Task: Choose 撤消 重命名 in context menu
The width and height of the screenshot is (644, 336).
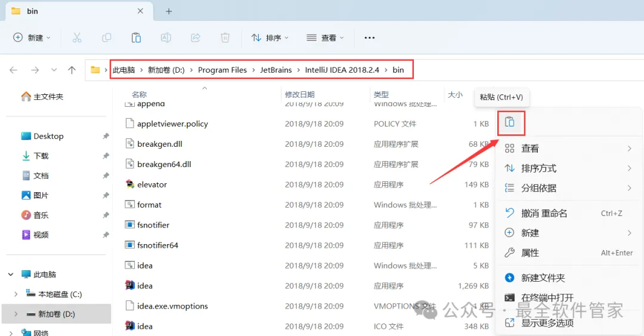Action: (568, 213)
